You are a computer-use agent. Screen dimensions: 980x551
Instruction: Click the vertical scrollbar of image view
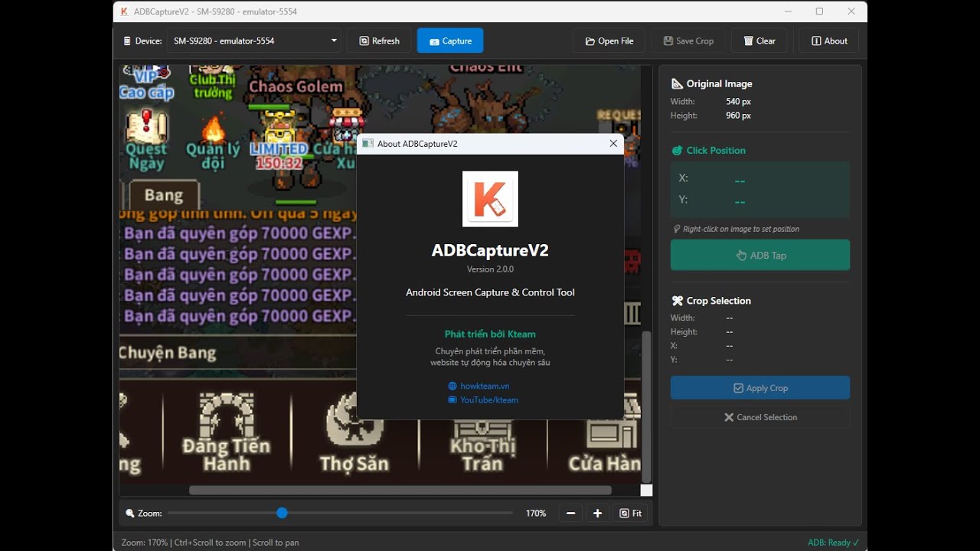click(646, 406)
